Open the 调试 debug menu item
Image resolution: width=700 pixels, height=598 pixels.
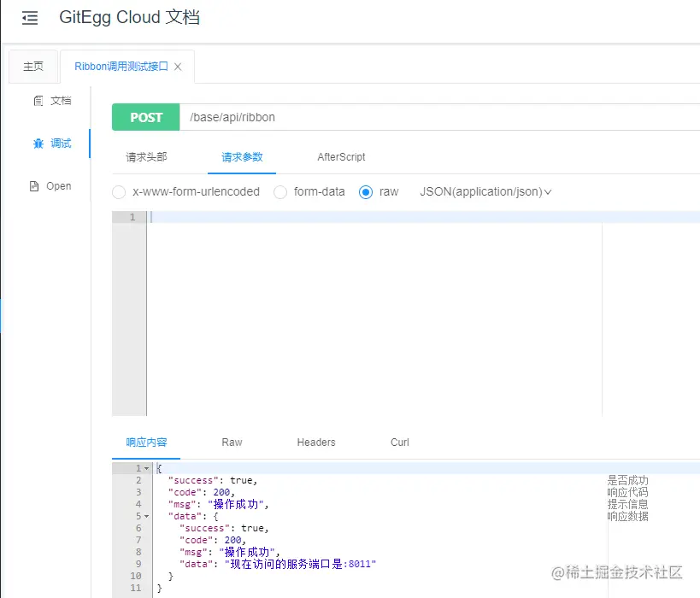tap(52, 144)
